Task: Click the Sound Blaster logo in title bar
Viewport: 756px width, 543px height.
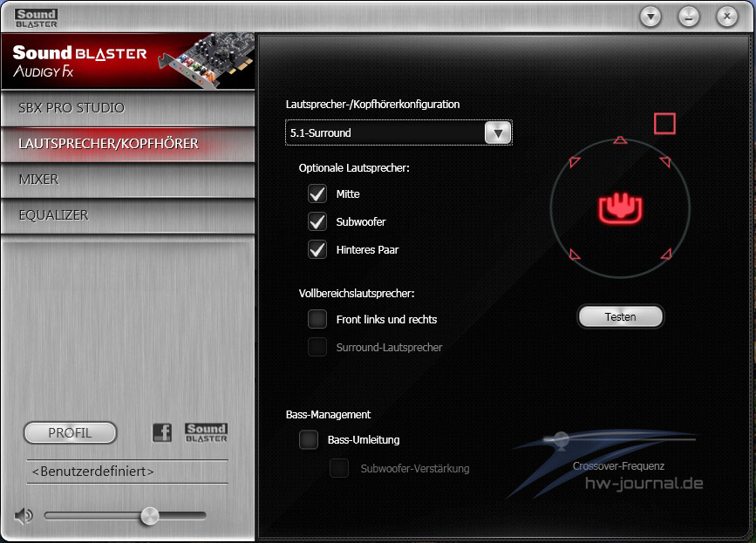Action: click(36, 18)
